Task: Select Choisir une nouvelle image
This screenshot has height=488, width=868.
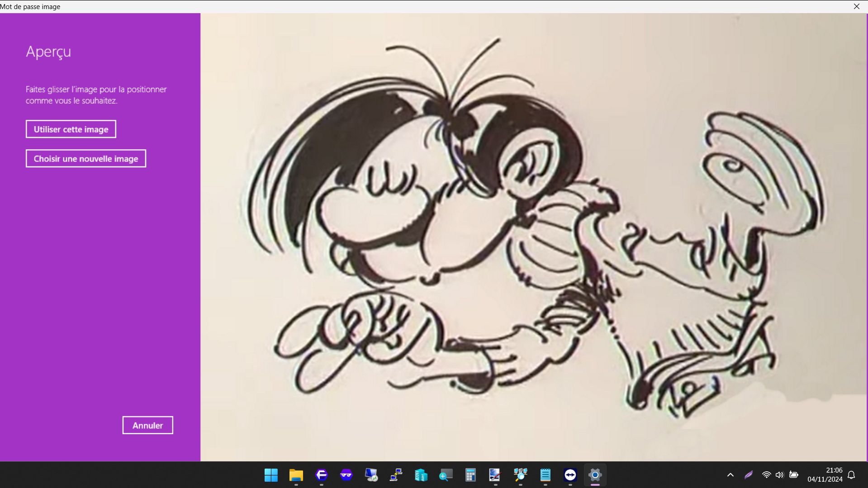Action: 86,159
